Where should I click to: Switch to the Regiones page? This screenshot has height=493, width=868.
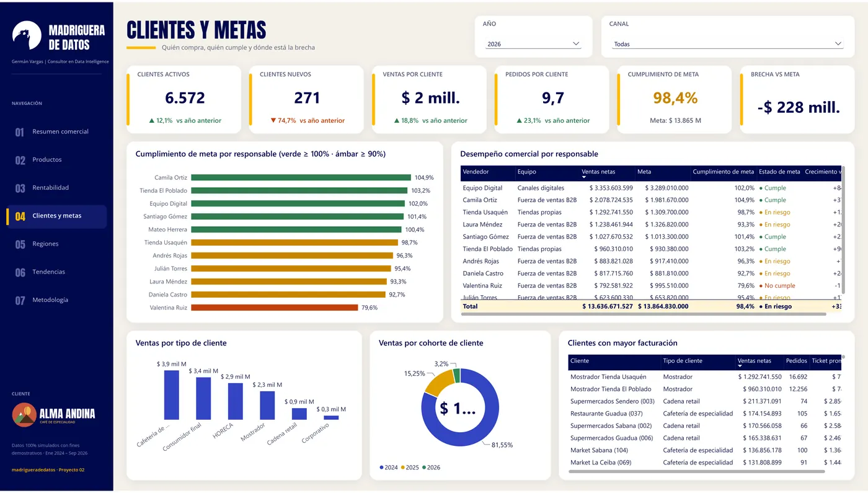pos(56,244)
